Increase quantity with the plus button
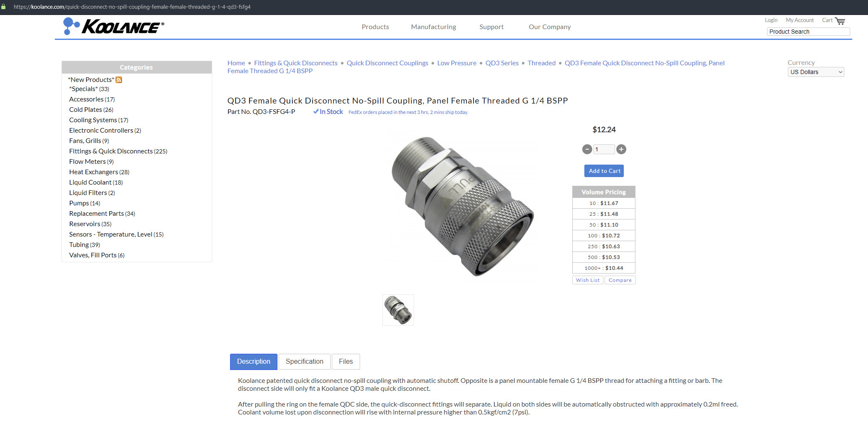The height and width of the screenshot is (429, 868). [x=621, y=149]
